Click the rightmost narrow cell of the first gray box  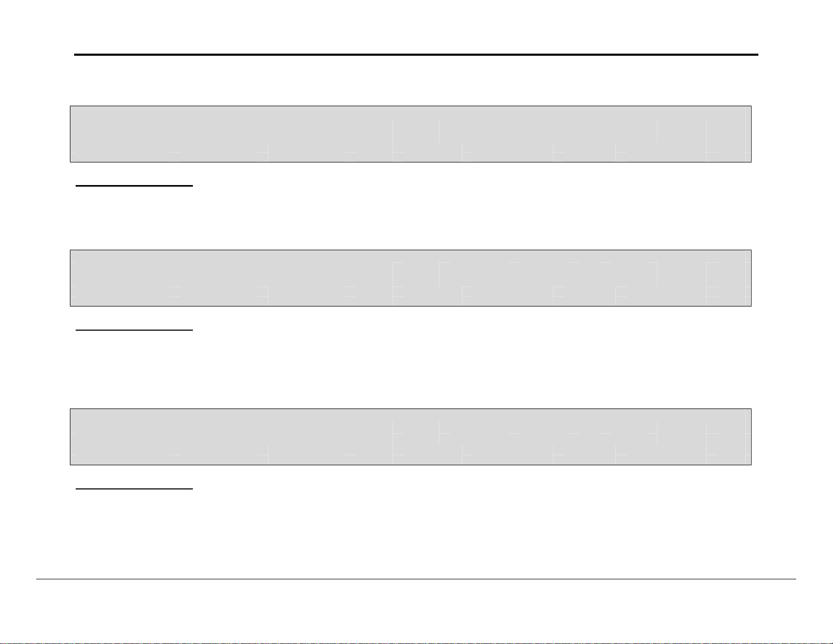point(728,134)
